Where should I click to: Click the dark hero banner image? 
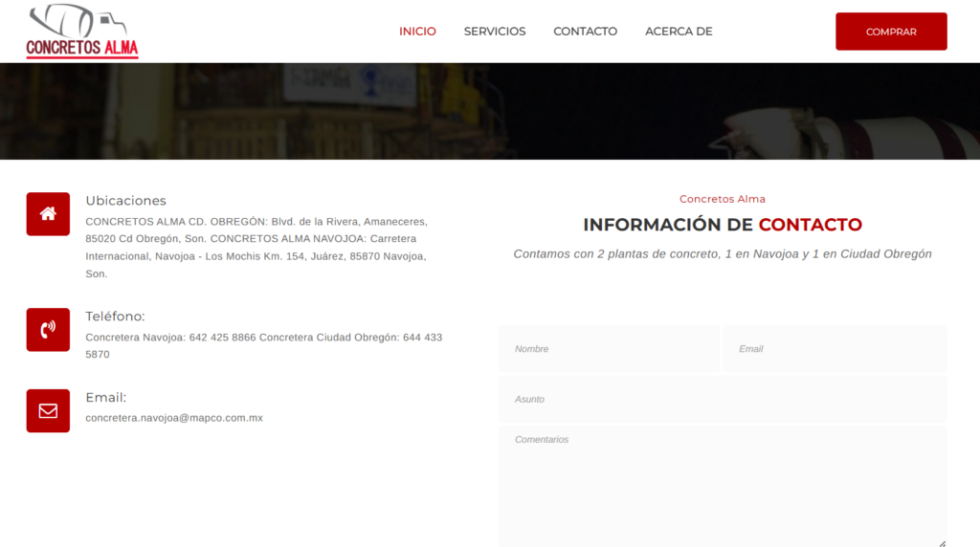pos(490,111)
